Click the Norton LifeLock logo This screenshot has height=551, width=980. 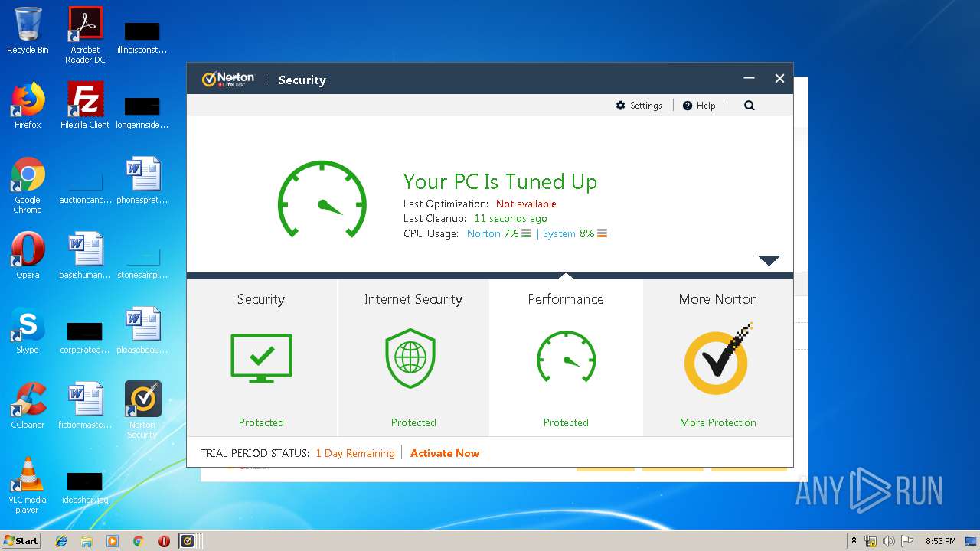click(x=227, y=80)
